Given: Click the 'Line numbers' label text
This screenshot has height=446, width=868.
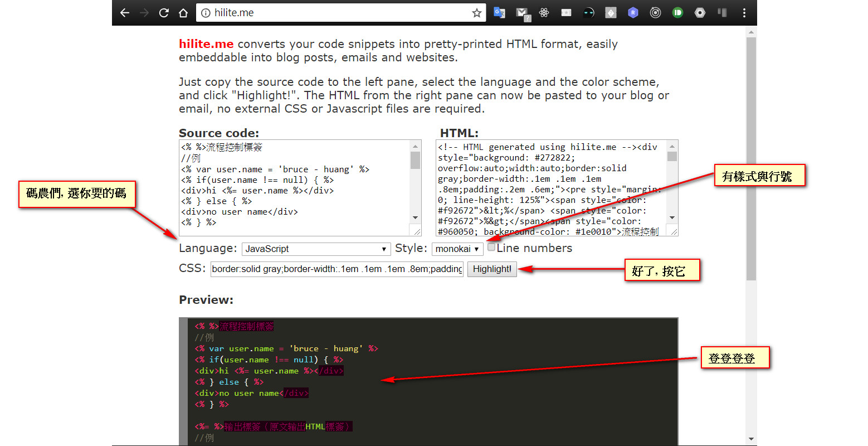Looking at the screenshot, I should pyautogui.click(x=534, y=248).
